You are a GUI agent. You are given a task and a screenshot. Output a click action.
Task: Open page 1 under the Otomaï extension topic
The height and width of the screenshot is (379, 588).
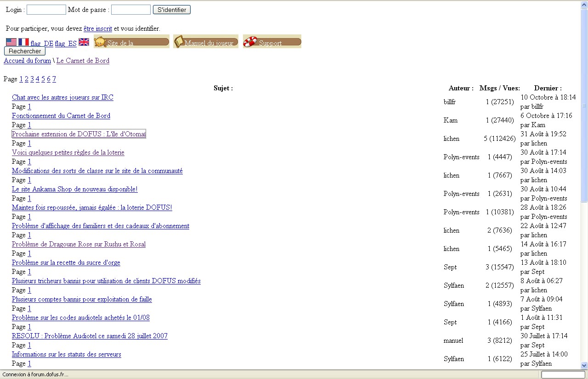click(29, 143)
